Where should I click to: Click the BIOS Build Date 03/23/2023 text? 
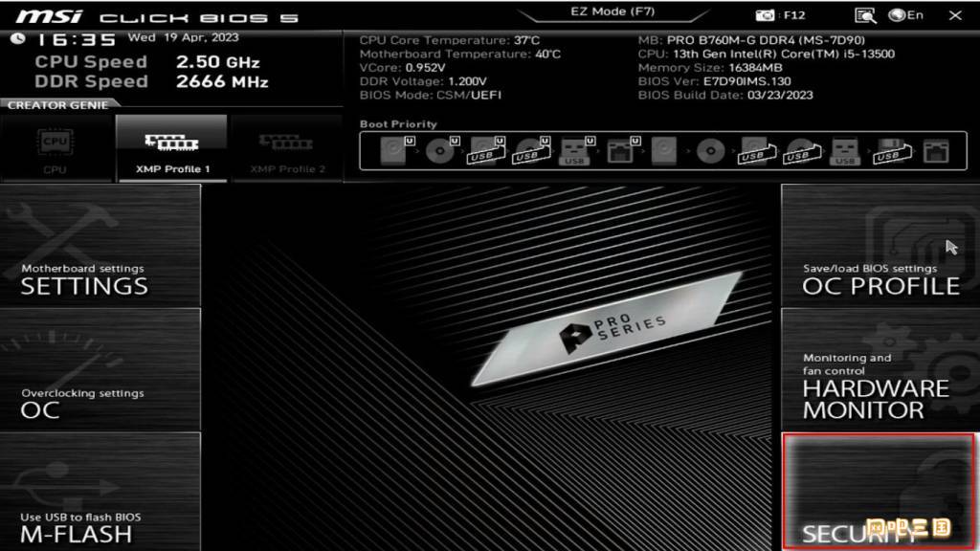725,95
